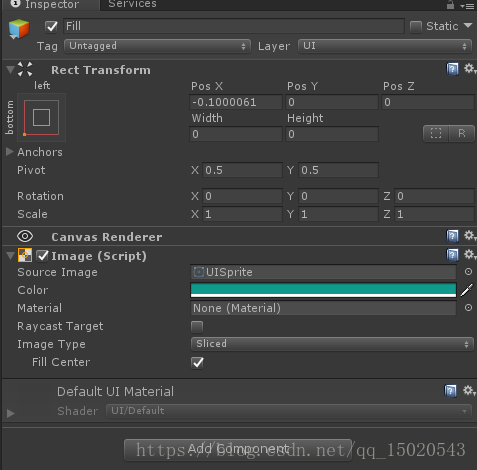Image resolution: width=477 pixels, height=470 pixels.
Task: Open the Source Image object picker
Action: 468,272
